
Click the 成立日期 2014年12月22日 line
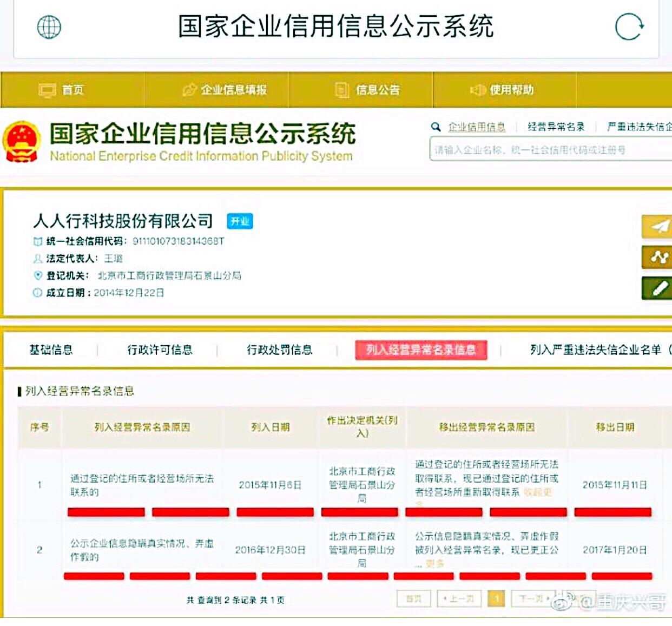[x=98, y=293]
